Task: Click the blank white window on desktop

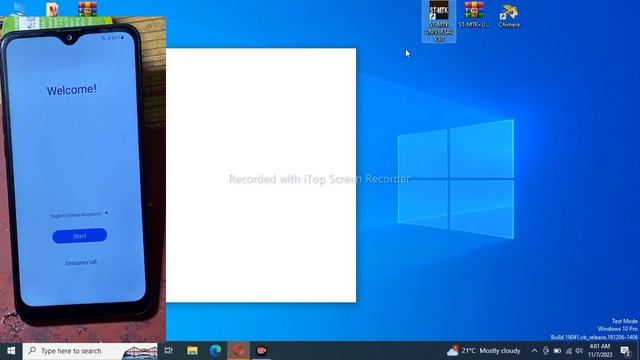Action: 261,175
